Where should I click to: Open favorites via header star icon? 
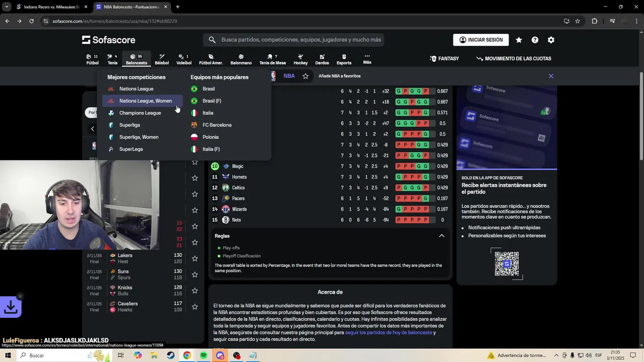(x=519, y=40)
